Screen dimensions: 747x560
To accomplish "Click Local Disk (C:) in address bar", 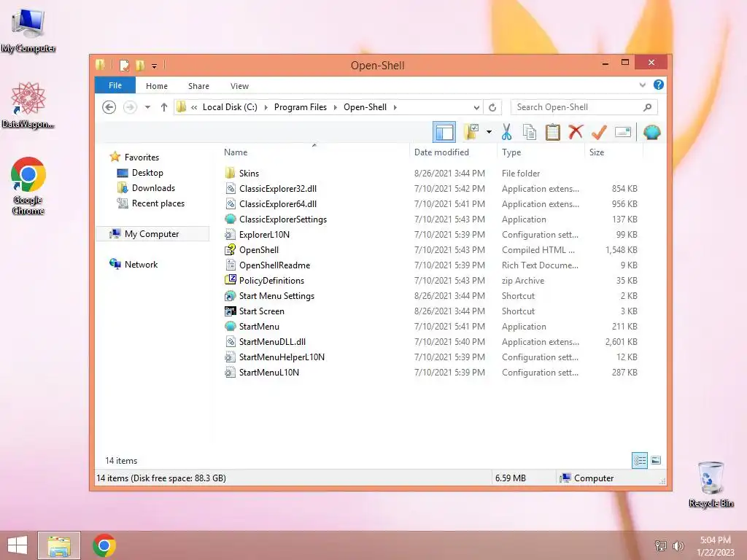I will pos(230,107).
